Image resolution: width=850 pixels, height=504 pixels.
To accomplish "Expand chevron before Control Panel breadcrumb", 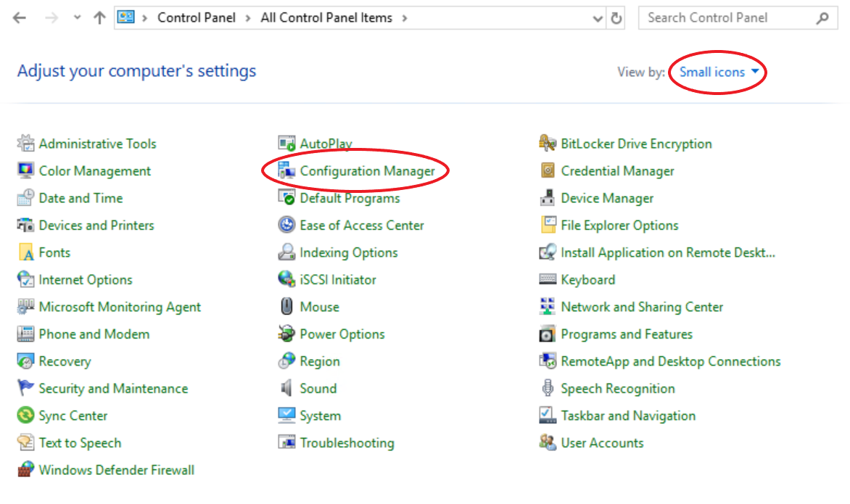I will 145,18.
